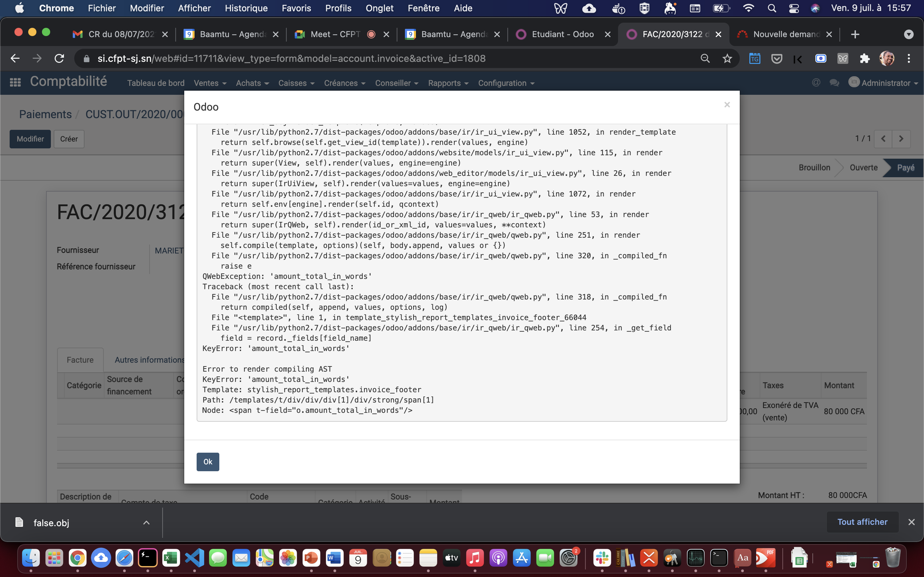Expand the Administrator user menu
The image size is (924, 577).
tap(885, 83)
